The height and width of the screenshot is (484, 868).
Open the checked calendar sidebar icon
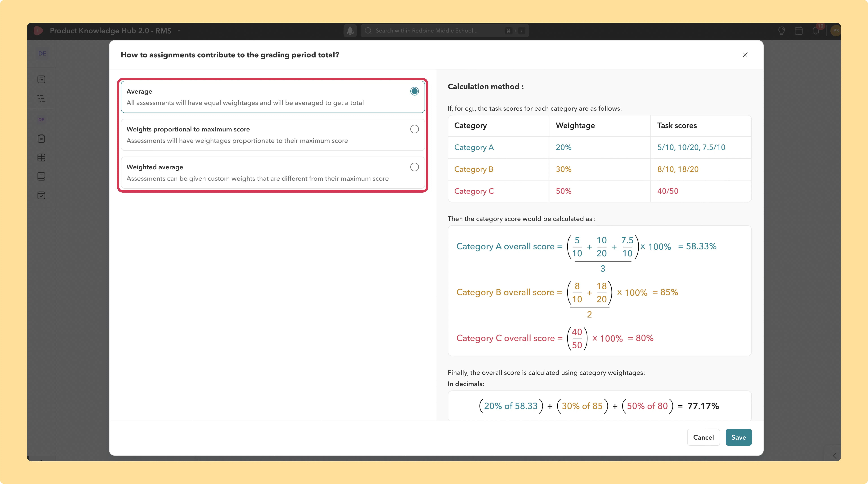tap(41, 195)
